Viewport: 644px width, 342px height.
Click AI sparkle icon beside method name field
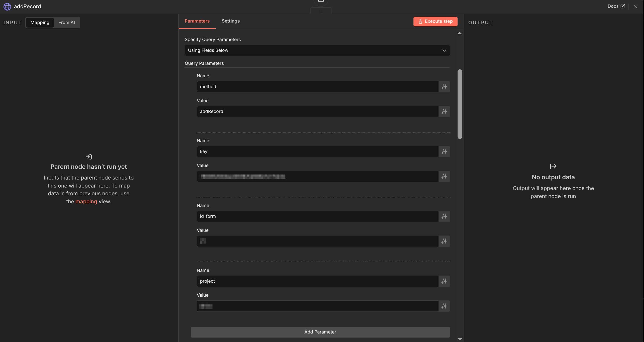[444, 87]
